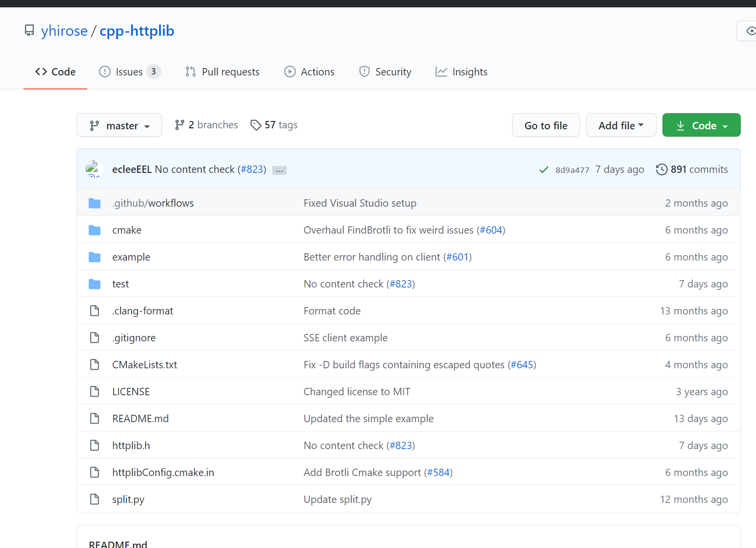Open the .github/workflows folder
This screenshot has width=756, height=548.
[x=153, y=203]
